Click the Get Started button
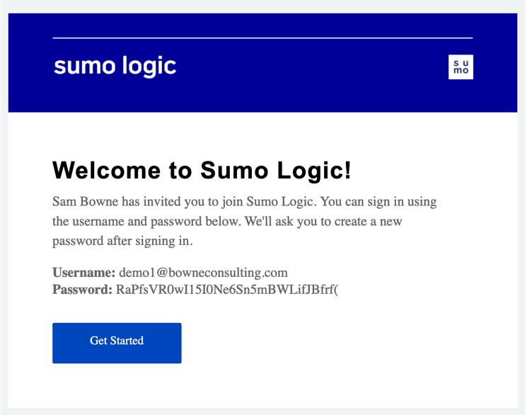532x415 pixels. point(117,343)
